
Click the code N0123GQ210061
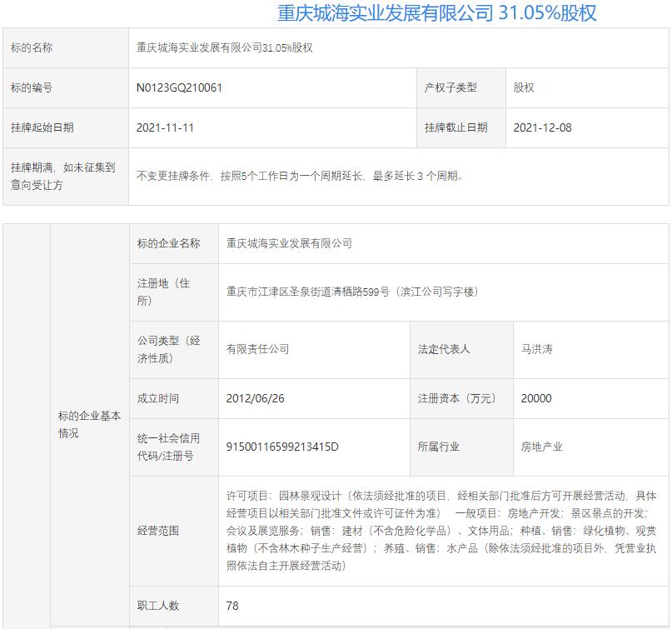[x=179, y=87]
